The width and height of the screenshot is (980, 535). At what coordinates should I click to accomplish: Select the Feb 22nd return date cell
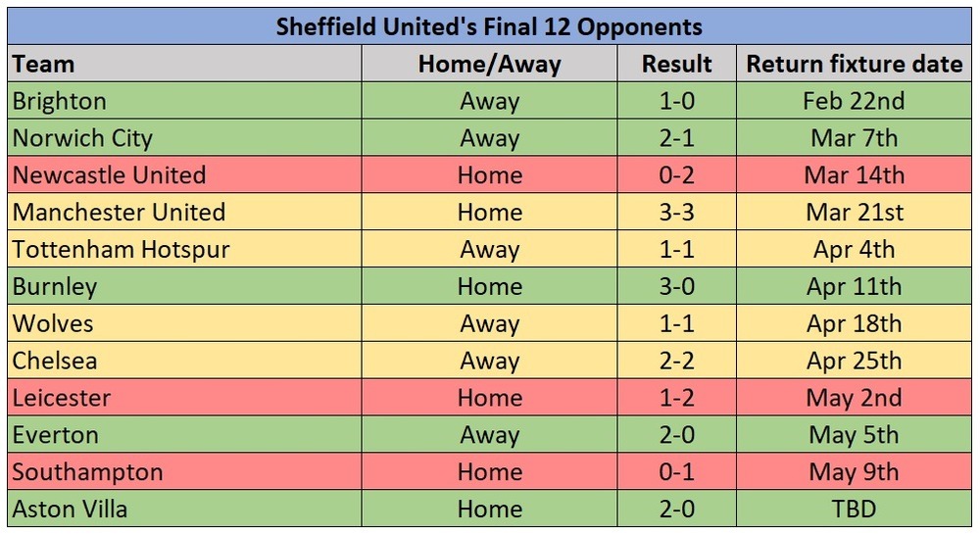[x=854, y=101]
